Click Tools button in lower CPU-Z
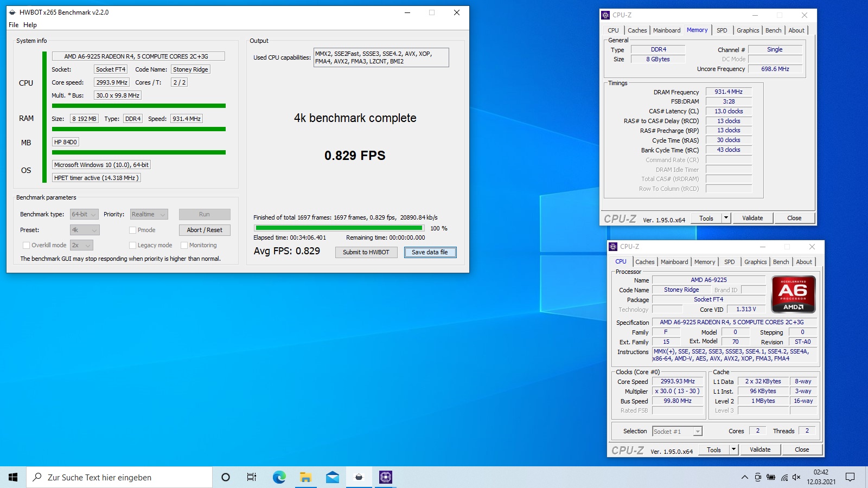Image resolution: width=868 pixels, height=488 pixels. pyautogui.click(x=714, y=450)
